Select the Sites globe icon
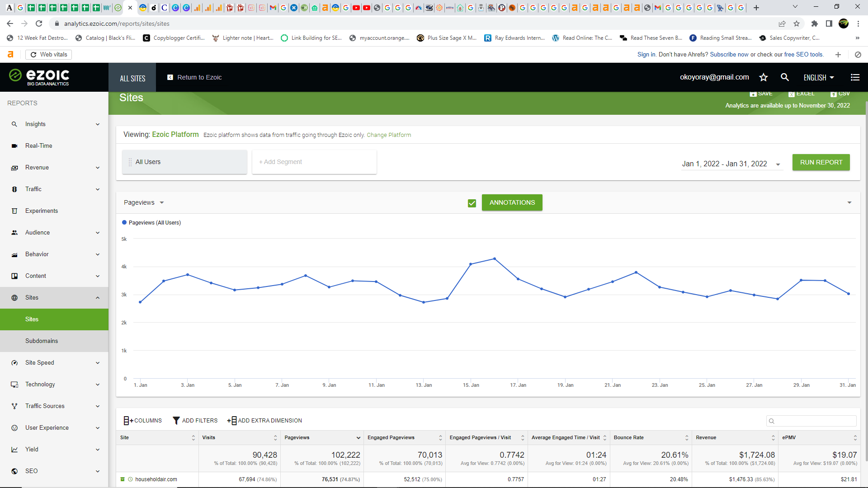Viewport: 868px width, 488px height. pos(14,298)
